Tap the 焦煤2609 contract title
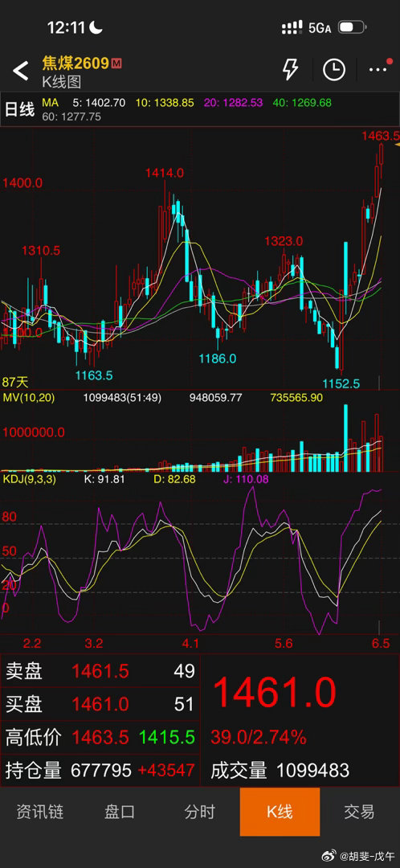Screen dimensions: 400x868 tap(76, 63)
